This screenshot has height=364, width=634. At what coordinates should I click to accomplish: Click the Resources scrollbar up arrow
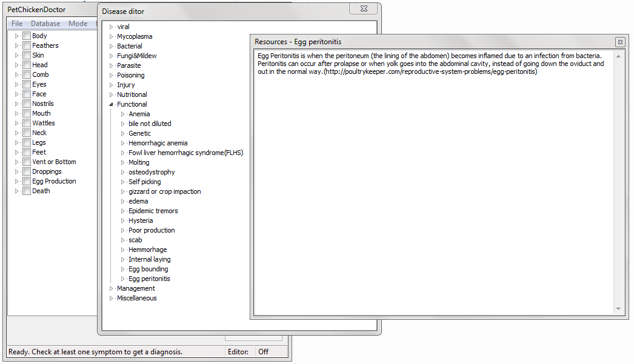618,56
